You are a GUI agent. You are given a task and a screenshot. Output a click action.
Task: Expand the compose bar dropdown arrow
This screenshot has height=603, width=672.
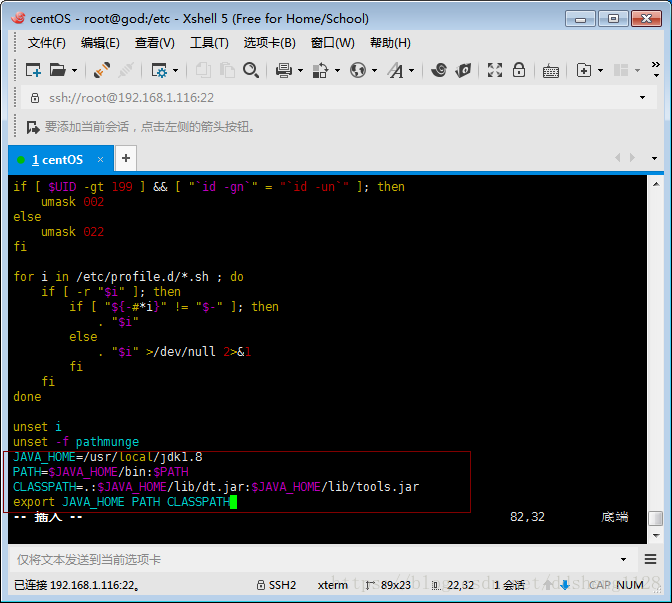[624, 559]
